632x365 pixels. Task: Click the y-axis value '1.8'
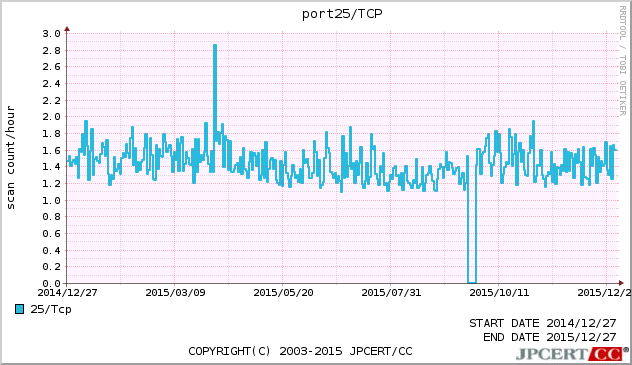click(51, 134)
